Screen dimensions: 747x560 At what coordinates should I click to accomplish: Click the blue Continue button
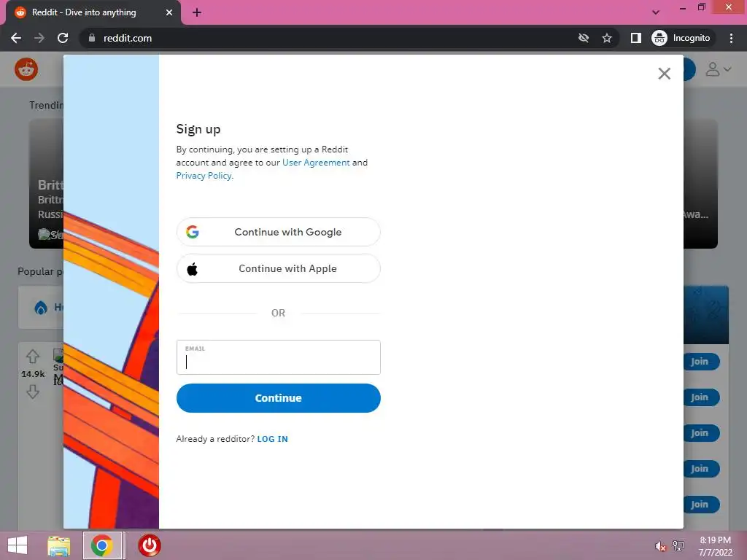click(278, 398)
